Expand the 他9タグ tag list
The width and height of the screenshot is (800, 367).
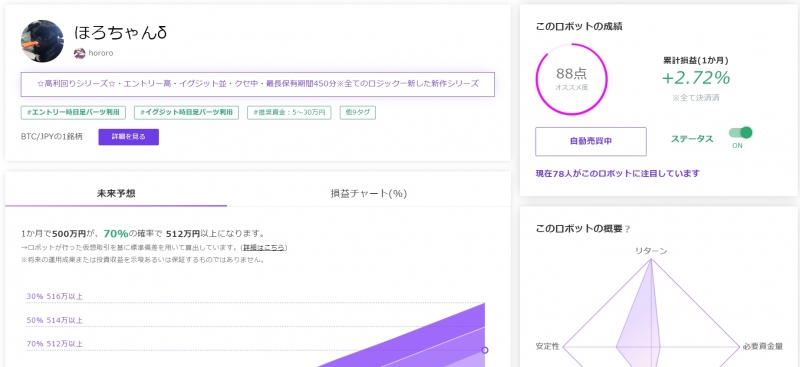click(358, 113)
